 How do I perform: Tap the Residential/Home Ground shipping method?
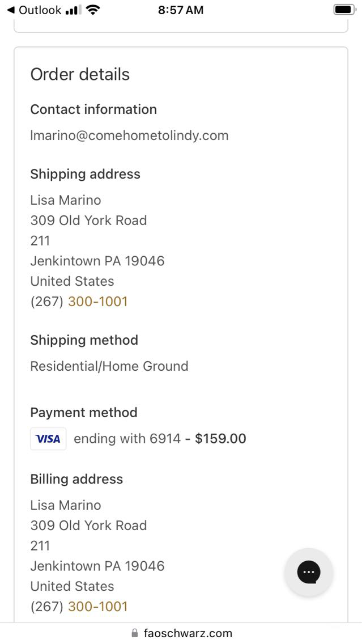[109, 366]
